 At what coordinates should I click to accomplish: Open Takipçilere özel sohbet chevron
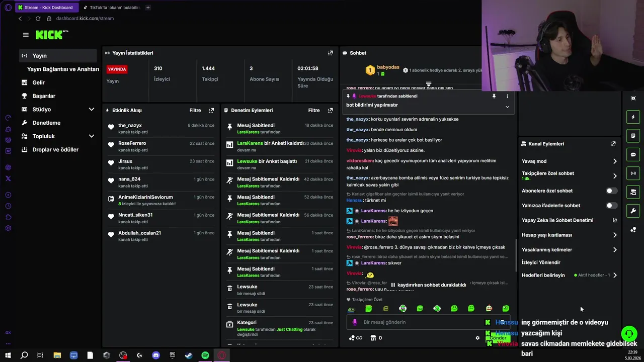615,176
